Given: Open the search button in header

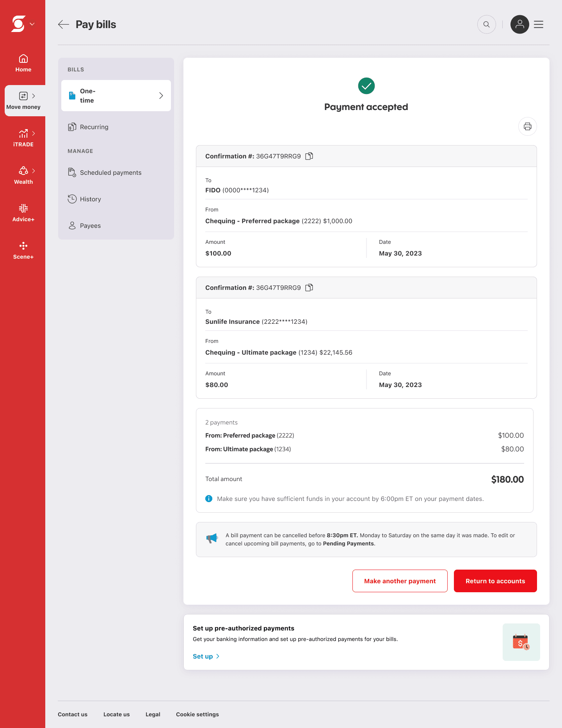Looking at the screenshot, I should click(x=487, y=24).
